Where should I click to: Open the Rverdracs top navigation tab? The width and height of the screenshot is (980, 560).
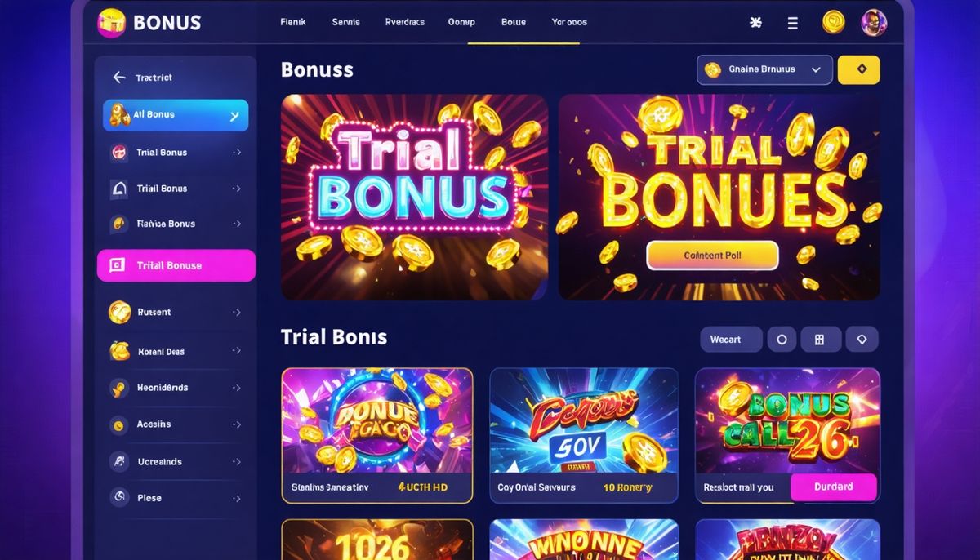tap(405, 23)
